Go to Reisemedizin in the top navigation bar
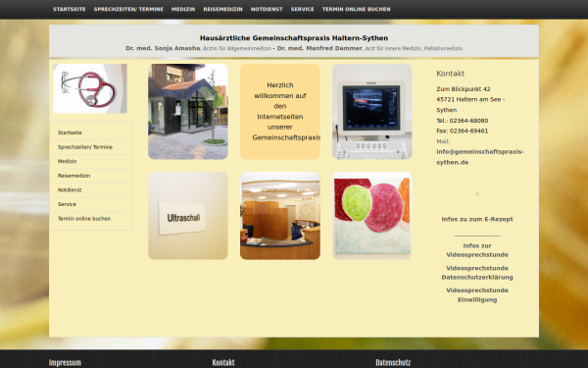This screenshot has height=368, width=588. click(223, 9)
